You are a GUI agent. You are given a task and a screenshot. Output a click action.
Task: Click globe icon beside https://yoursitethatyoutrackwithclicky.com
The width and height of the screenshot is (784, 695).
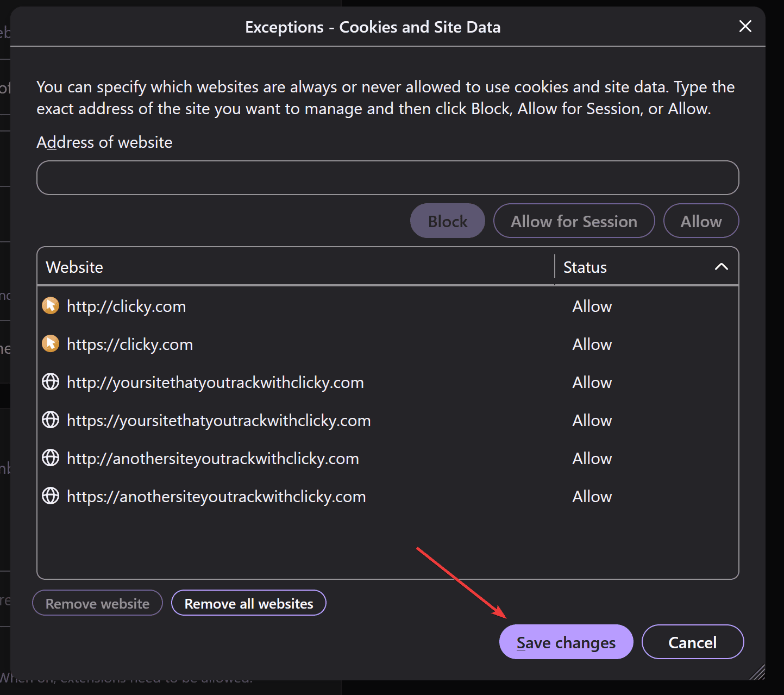(x=51, y=419)
